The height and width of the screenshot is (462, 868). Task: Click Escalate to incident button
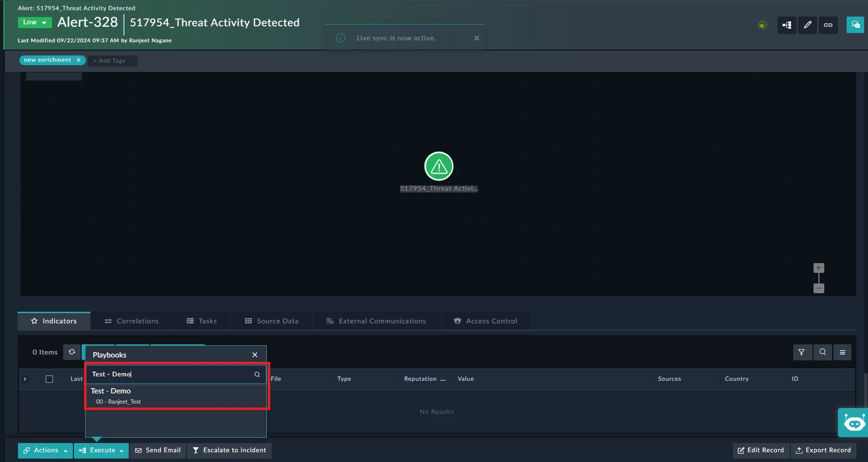pyautogui.click(x=229, y=450)
